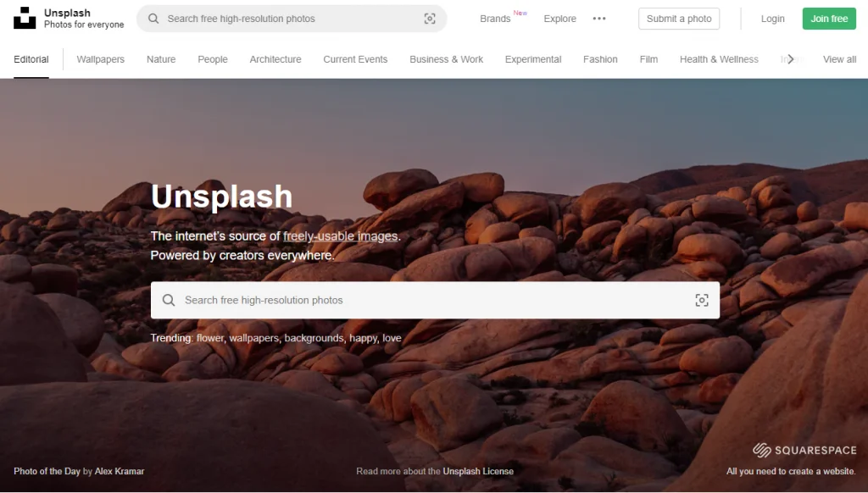
Task: Focus the top search input field
Action: 292,19
